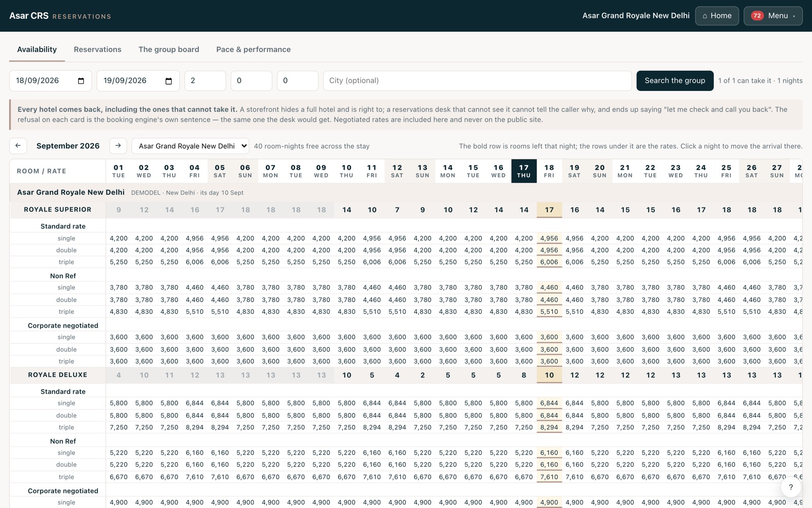
Task: Open calendar picker for departure date 19/09/2026
Action: [x=168, y=81]
